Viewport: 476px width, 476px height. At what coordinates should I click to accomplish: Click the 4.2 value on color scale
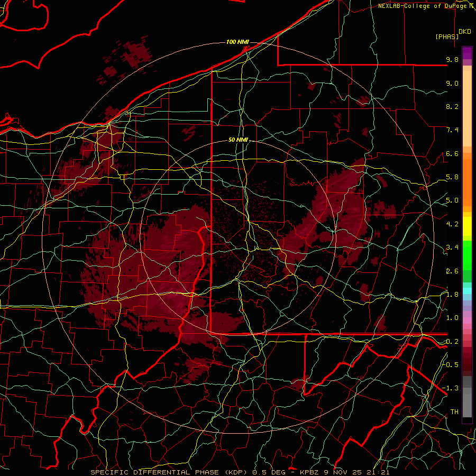click(452, 224)
